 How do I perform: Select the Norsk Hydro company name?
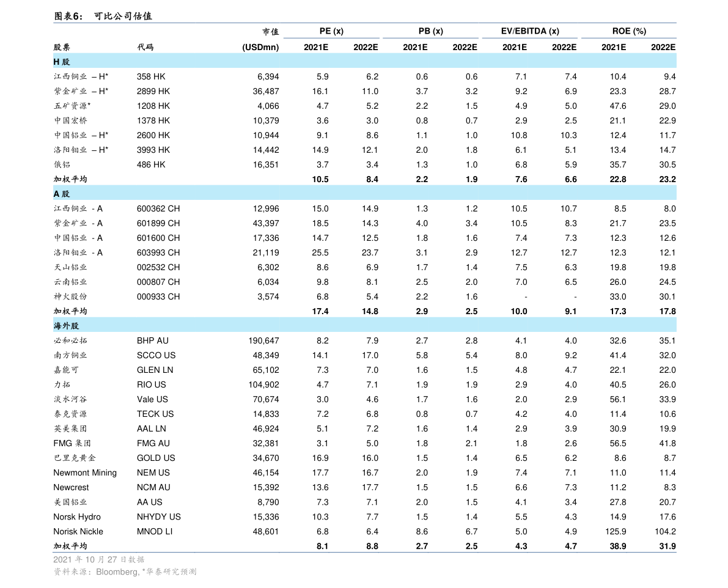[77, 517]
